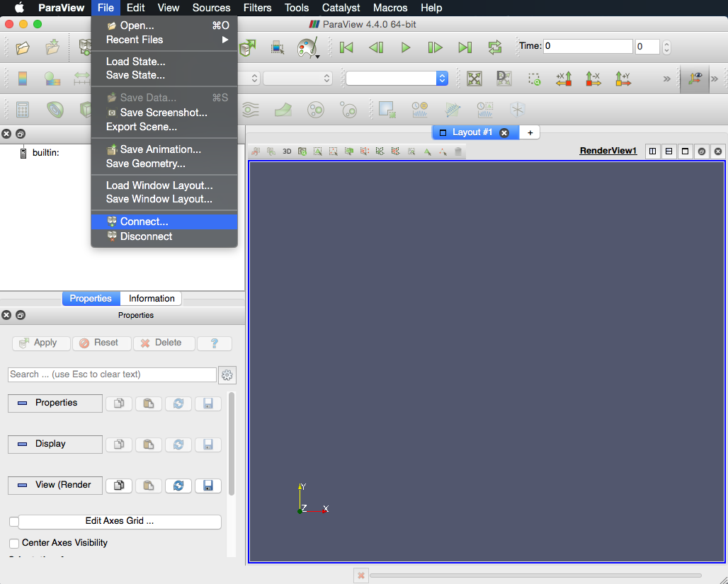Collapse the Display properties section
The height and width of the screenshot is (584, 728).
(55, 444)
